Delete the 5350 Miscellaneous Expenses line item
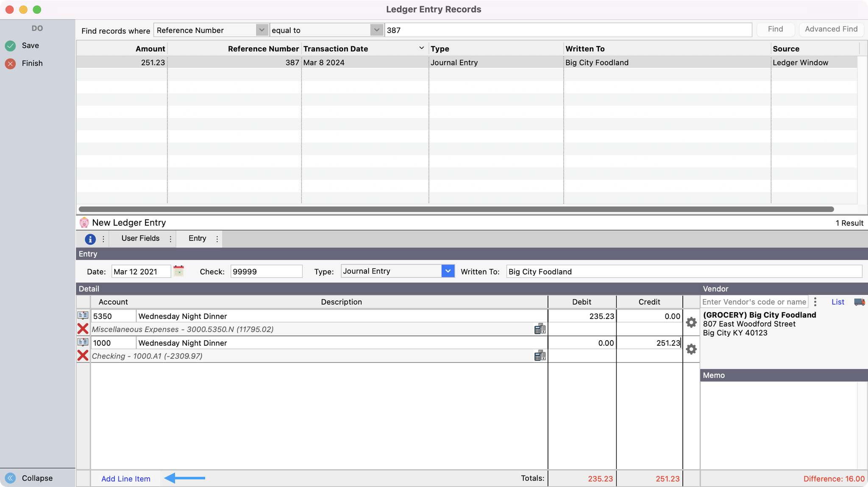Screen dimensions: 868x487 83,329
